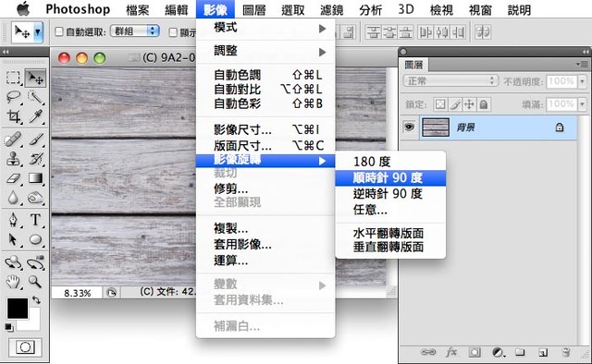Open the Layers panel options menu
The image size is (592, 364).
(583, 64)
